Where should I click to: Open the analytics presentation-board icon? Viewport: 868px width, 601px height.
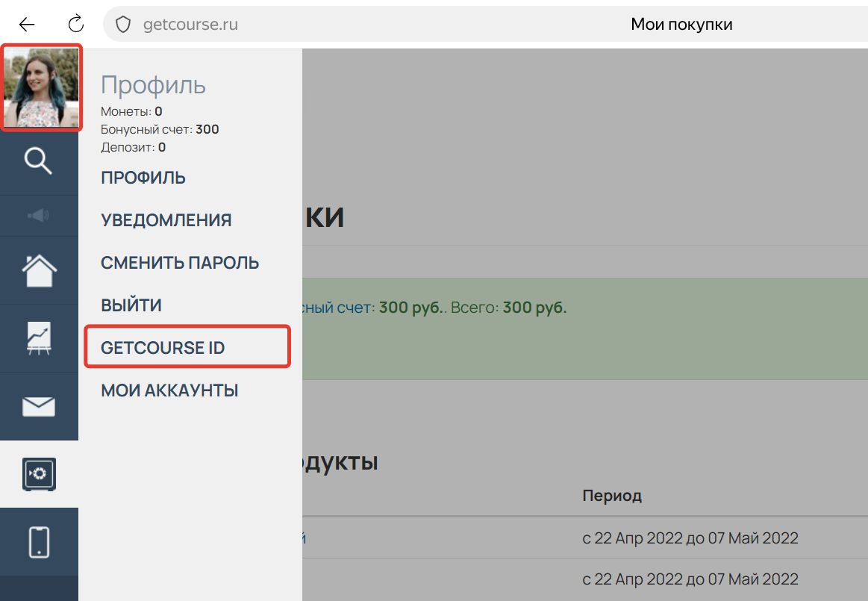(x=39, y=338)
